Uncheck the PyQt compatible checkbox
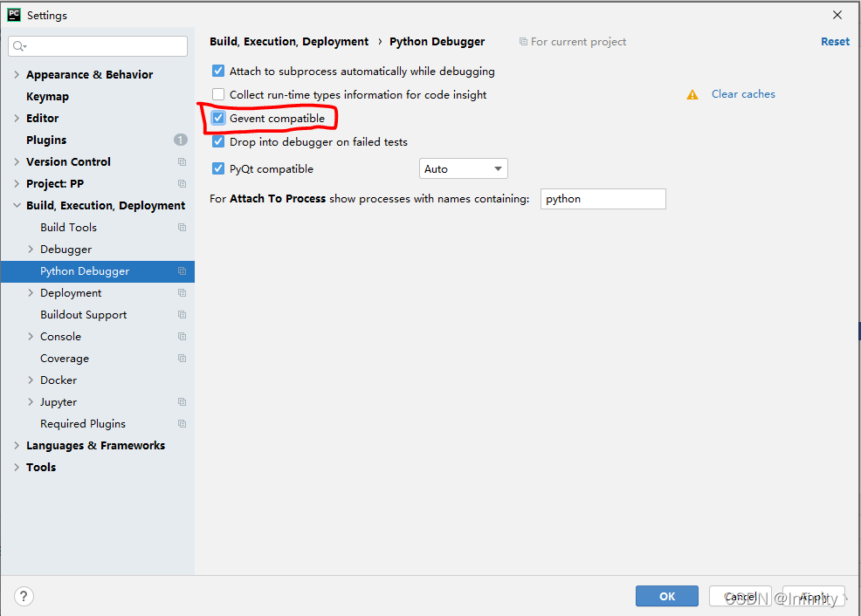Screen dimensions: 861x616 (218, 168)
